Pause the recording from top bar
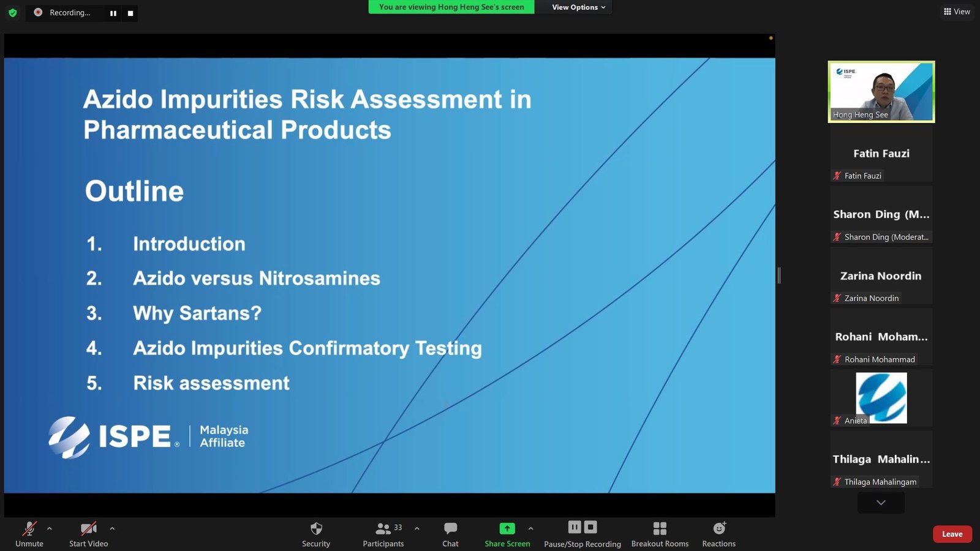This screenshot has width=980, height=551. [x=113, y=13]
